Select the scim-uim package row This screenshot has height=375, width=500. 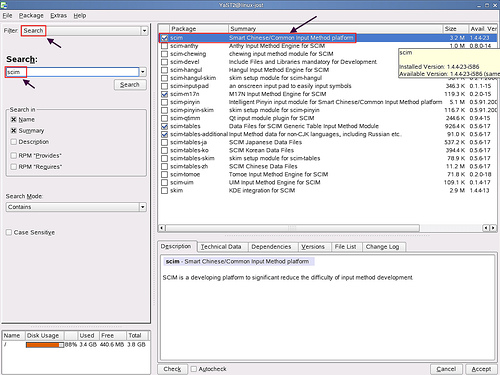click(328, 182)
